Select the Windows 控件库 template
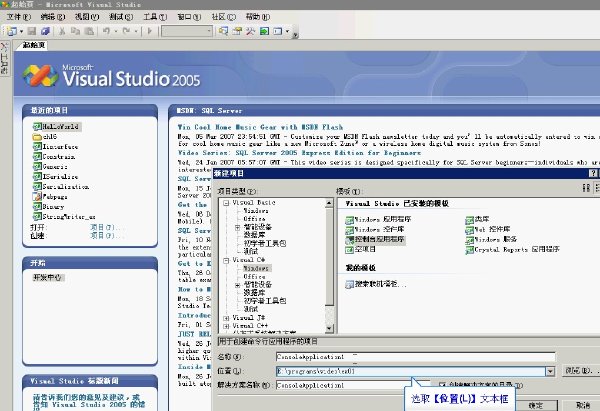The height and width of the screenshot is (411, 600). click(375, 229)
